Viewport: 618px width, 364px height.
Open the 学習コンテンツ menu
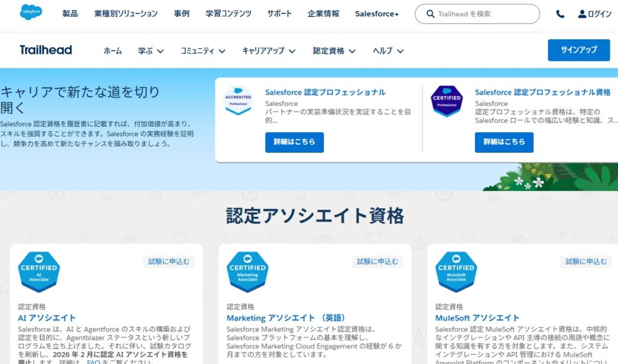coord(228,14)
